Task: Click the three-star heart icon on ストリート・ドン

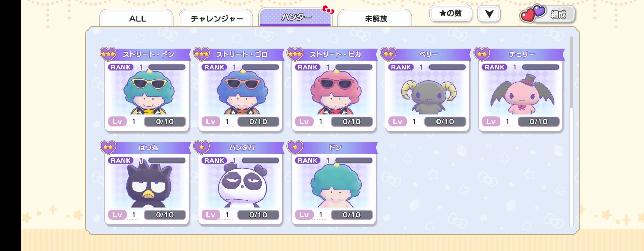Action: click(x=108, y=54)
